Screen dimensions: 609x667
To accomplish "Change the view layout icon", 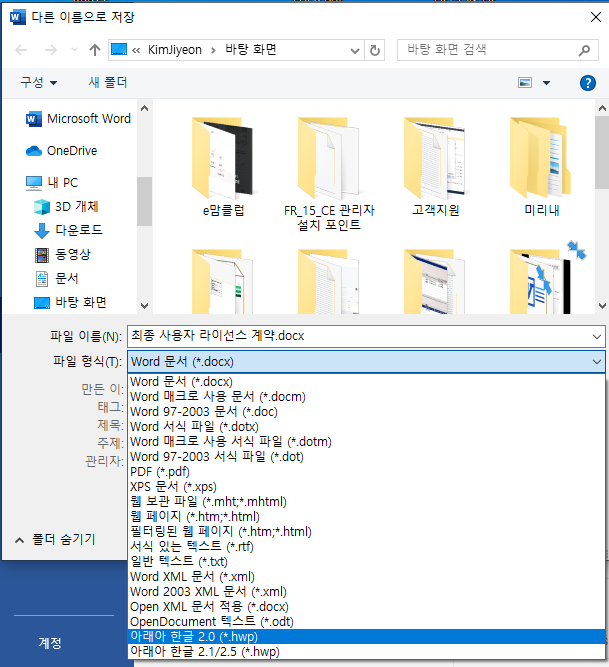I will pos(525,83).
